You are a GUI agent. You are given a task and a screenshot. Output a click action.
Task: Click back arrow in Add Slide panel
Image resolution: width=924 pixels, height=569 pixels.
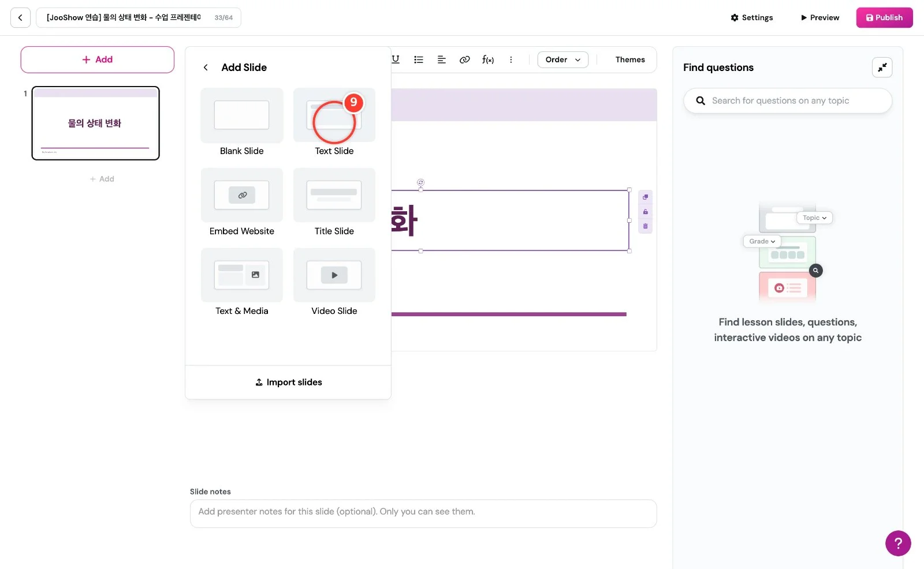click(206, 68)
